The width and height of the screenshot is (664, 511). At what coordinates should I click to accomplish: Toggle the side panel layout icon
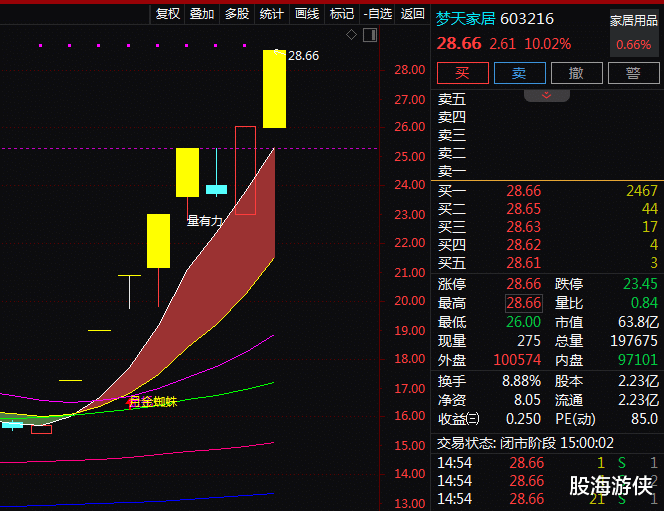370,35
